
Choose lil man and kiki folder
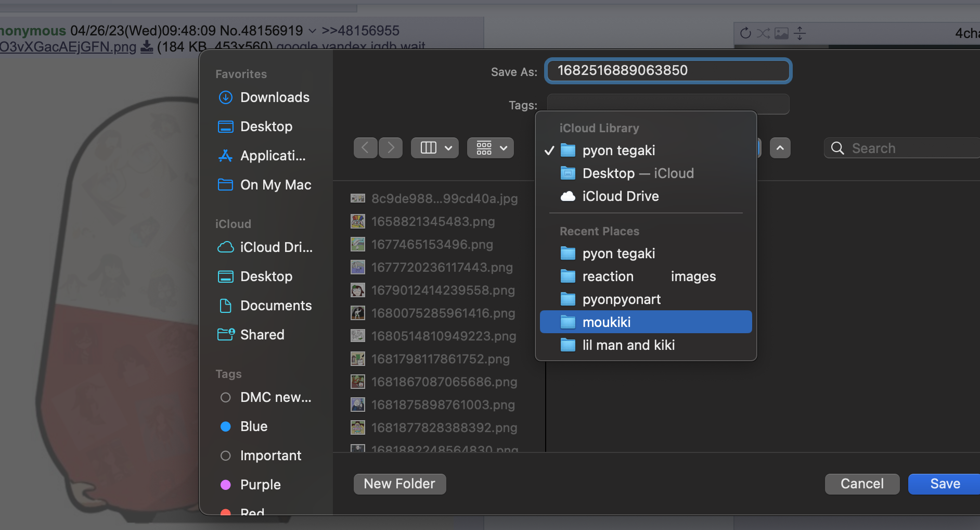646,345
